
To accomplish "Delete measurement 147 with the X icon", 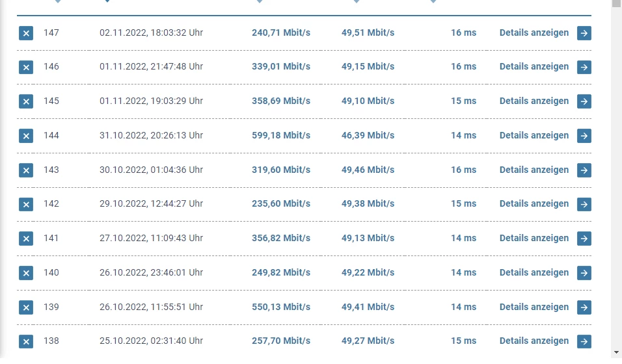I will 26,33.
